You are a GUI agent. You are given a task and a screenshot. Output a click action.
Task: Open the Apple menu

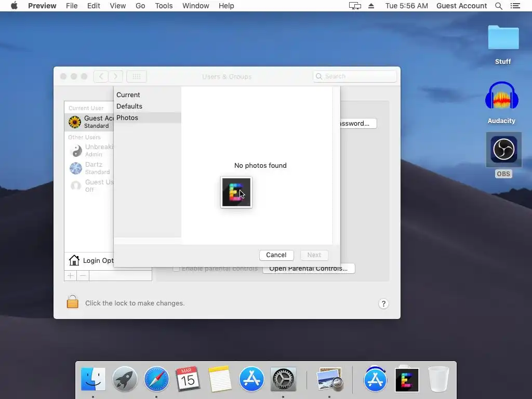pos(14,6)
